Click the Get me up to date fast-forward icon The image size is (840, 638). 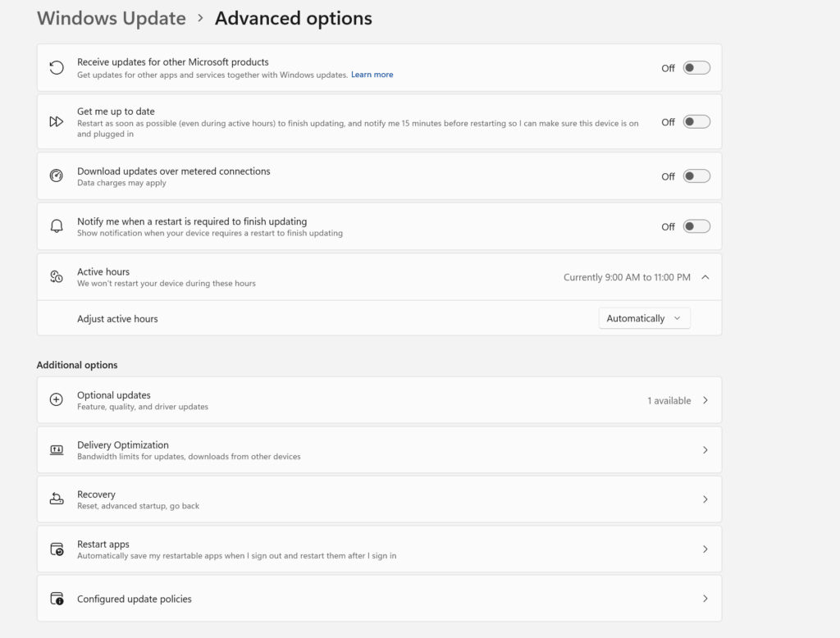[57, 121]
